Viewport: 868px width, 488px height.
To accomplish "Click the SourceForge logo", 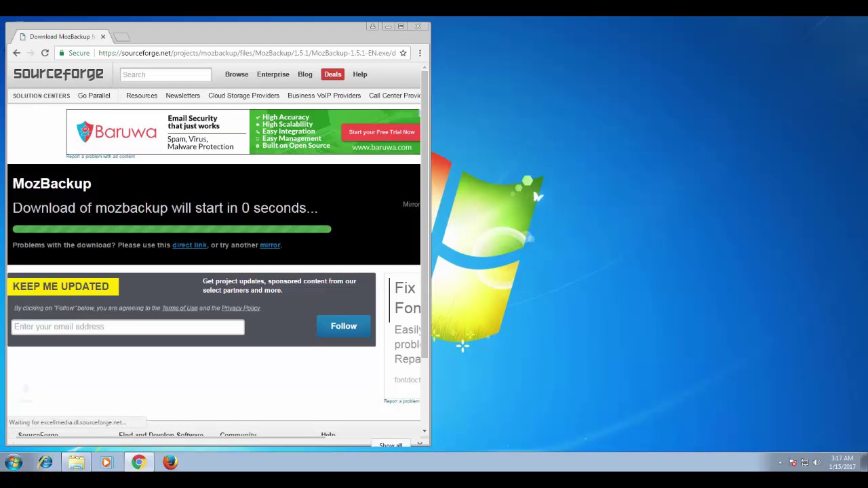I will coord(59,74).
